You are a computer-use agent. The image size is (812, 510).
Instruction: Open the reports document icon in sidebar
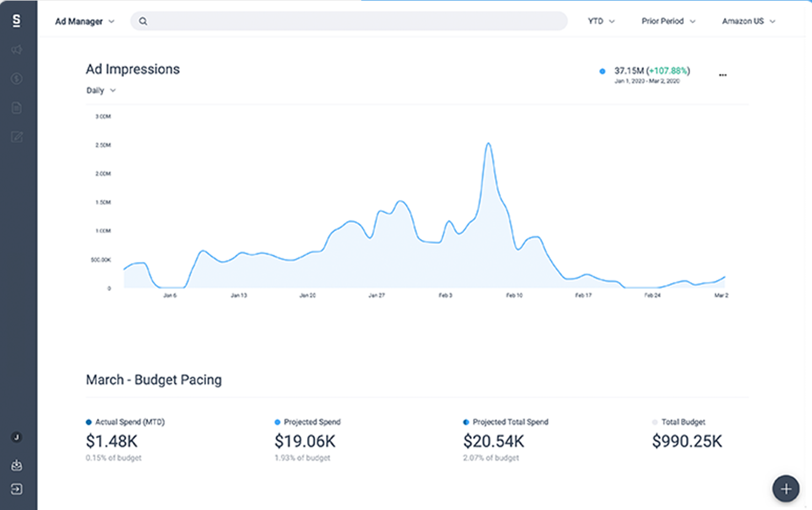coord(17,108)
